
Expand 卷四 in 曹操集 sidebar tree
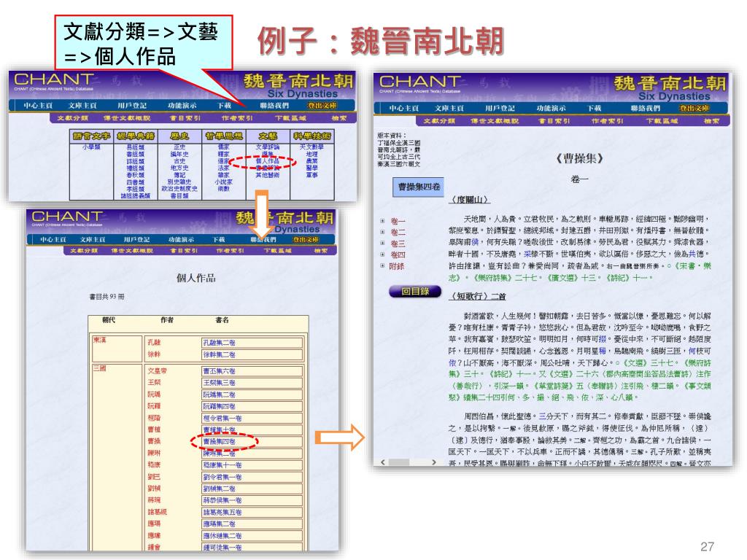(x=382, y=254)
